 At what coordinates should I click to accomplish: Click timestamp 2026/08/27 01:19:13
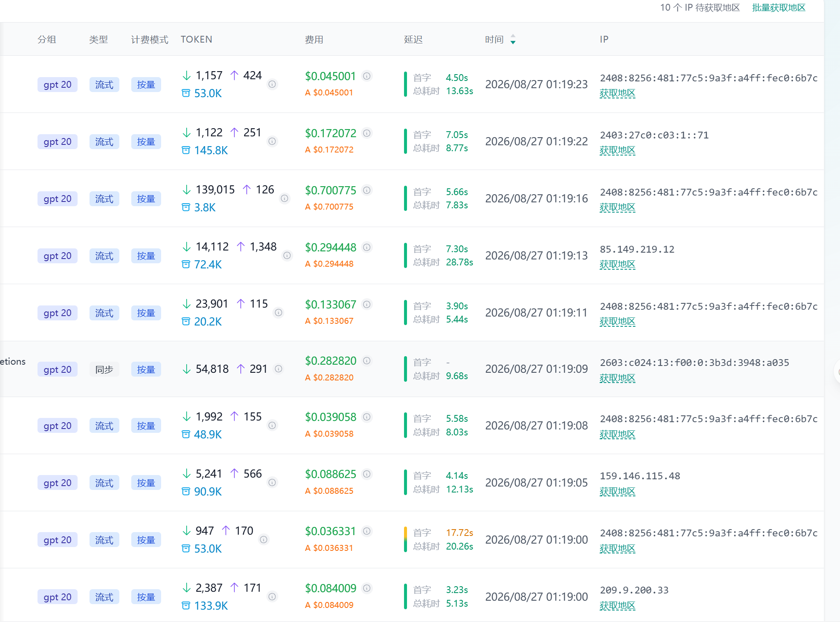[x=537, y=256]
